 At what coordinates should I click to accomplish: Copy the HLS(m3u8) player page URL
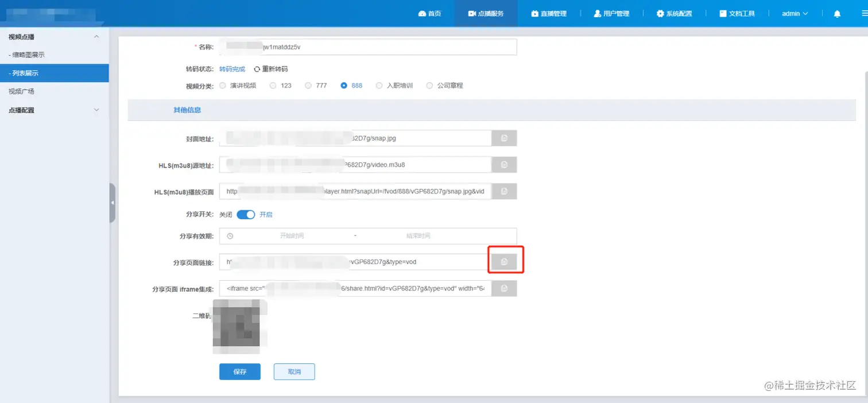point(504,191)
